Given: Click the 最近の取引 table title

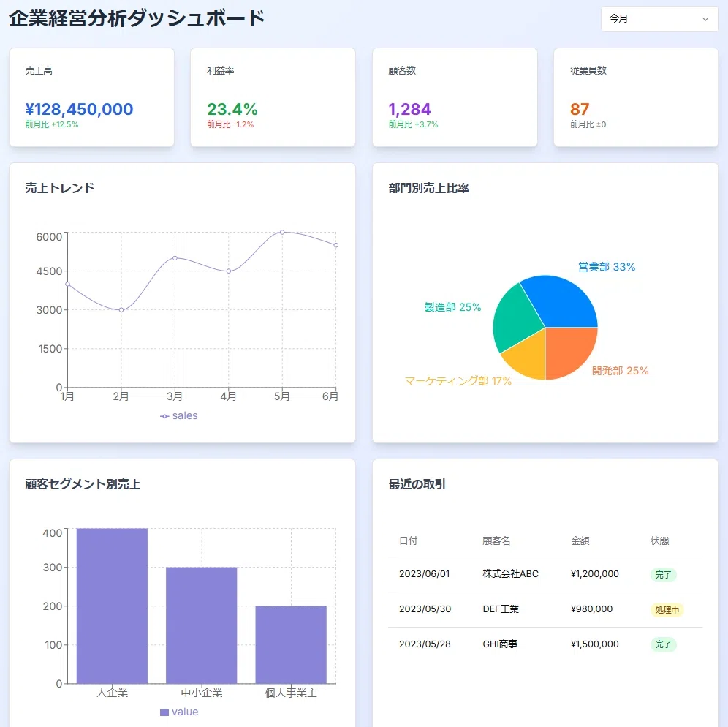Looking at the screenshot, I should [417, 484].
